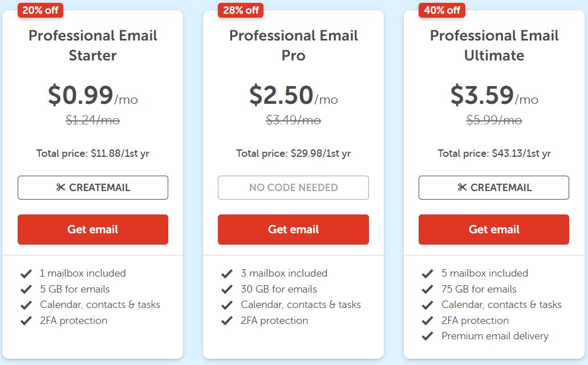588x365 pixels.
Task: Click the scissors icon in Ultimate coupon
Action: pos(462,188)
